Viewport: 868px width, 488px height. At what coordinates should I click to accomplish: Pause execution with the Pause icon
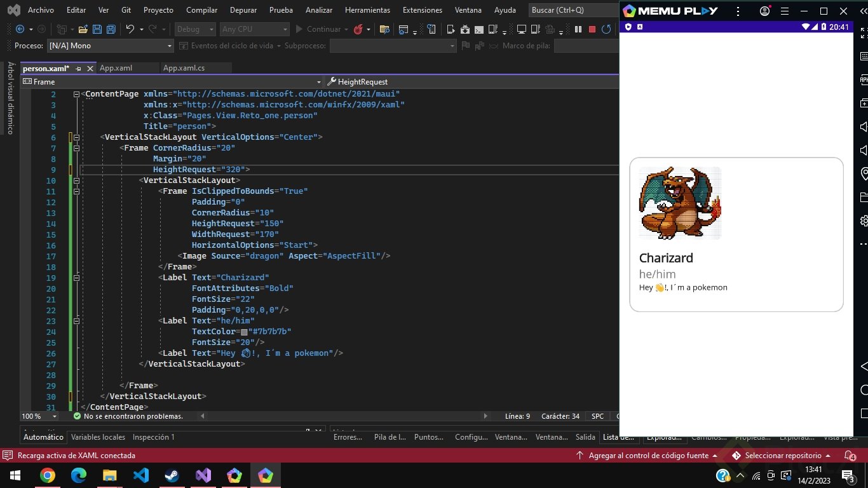coord(578,29)
